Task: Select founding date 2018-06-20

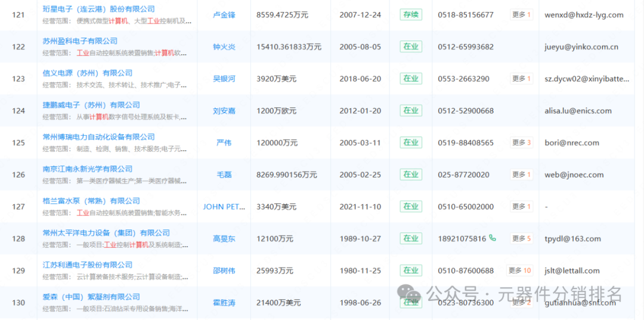Action: (x=360, y=79)
